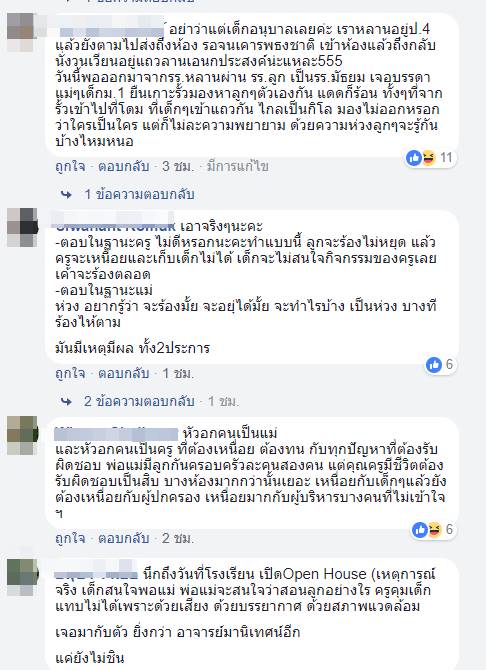
Task: Click the 2 ชม. timestamp on third comment
Action: [178, 538]
